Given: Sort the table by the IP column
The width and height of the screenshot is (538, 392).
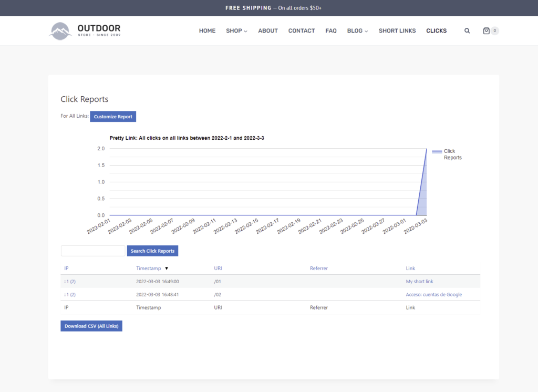Looking at the screenshot, I should click(66, 268).
